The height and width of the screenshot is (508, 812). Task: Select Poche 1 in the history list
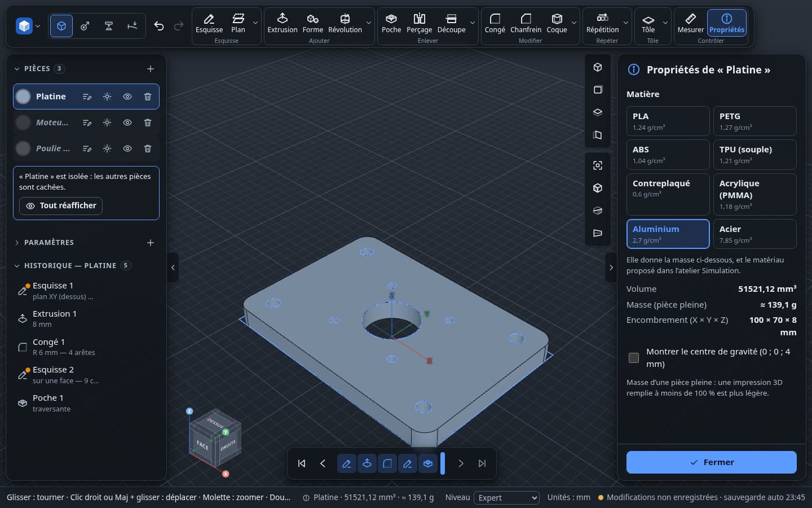[86, 403]
